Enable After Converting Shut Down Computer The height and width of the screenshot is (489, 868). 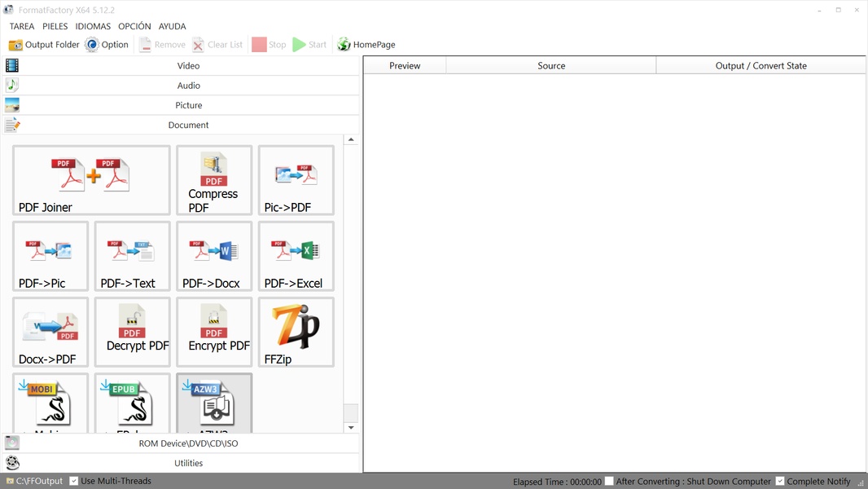pyautogui.click(x=609, y=482)
